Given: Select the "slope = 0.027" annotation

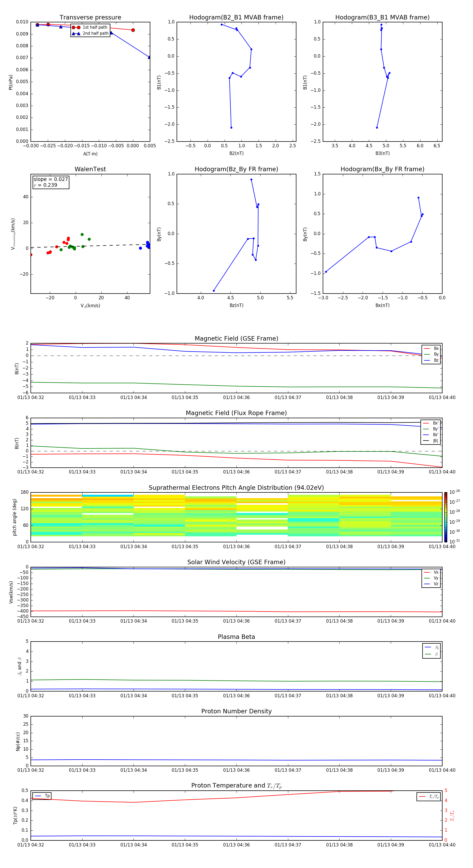Looking at the screenshot, I should 50,179.
